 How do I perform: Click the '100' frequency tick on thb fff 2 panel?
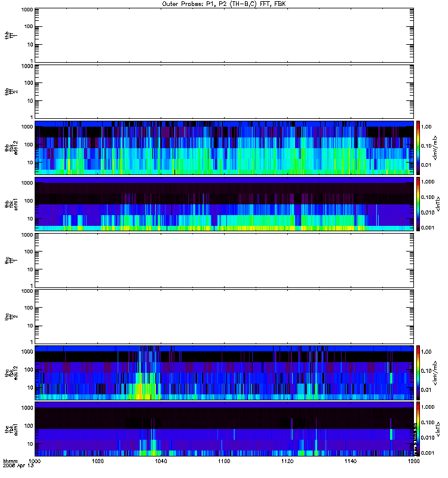tap(29, 83)
